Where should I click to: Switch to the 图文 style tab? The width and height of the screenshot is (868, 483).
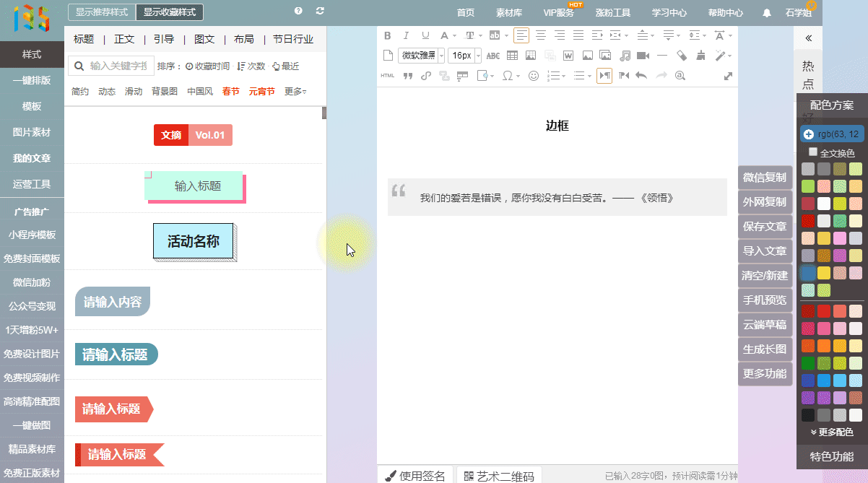204,39
